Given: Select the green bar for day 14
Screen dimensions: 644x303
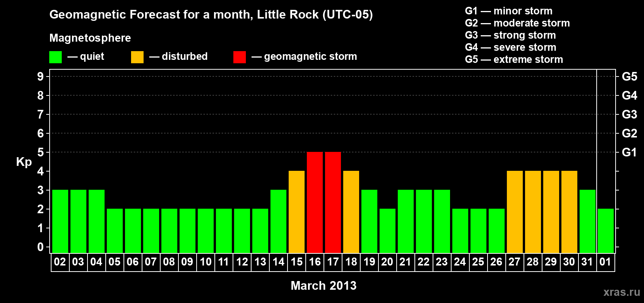Looking at the screenshot, I should pyautogui.click(x=278, y=222).
